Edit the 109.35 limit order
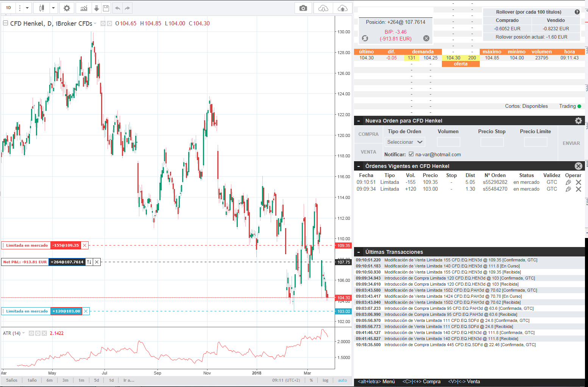Image resolution: width=588 pixels, height=387 pixels. [x=568, y=182]
